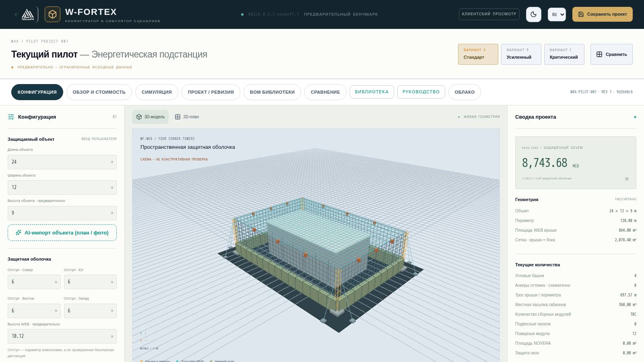Viewport: 644px width, 362px height.
Task: Click the Высота WEB field
Action: 62,336
